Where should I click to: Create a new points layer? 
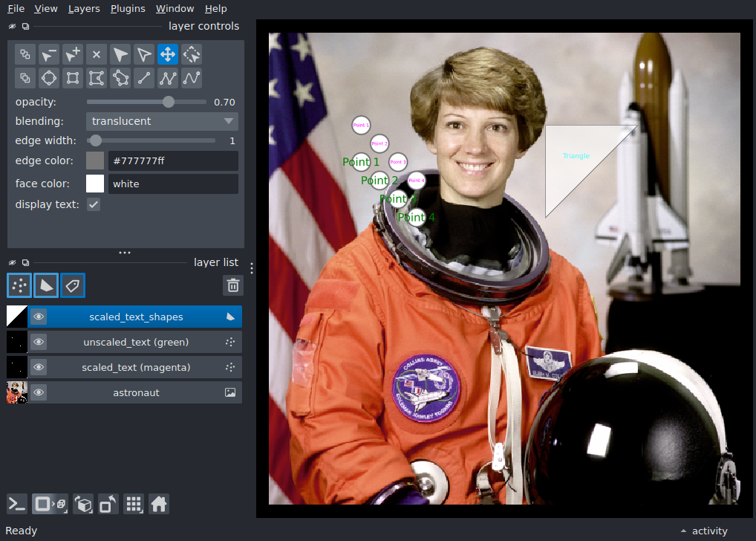(x=19, y=285)
